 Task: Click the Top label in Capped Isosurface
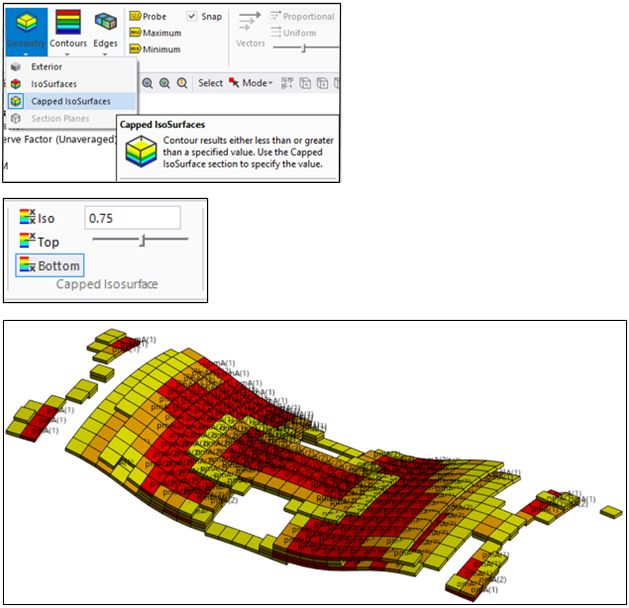pos(48,242)
